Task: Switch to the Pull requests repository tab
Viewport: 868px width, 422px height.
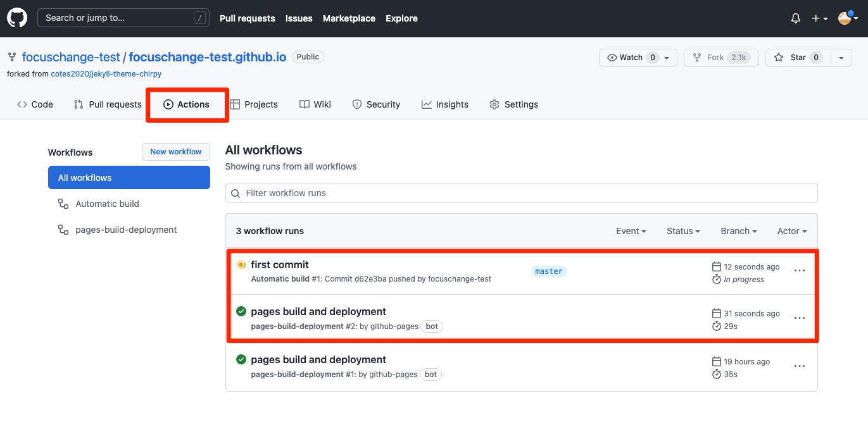Action: (108, 104)
